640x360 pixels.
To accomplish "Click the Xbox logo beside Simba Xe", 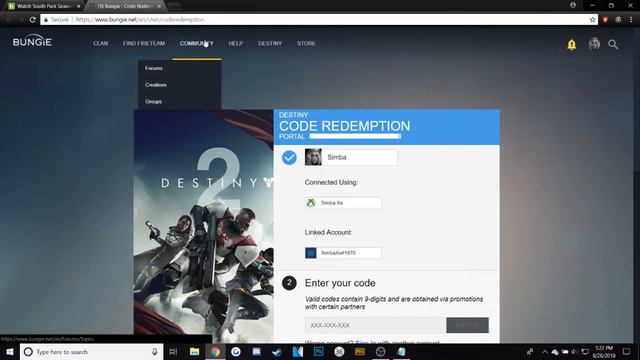I will click(311, 202).
